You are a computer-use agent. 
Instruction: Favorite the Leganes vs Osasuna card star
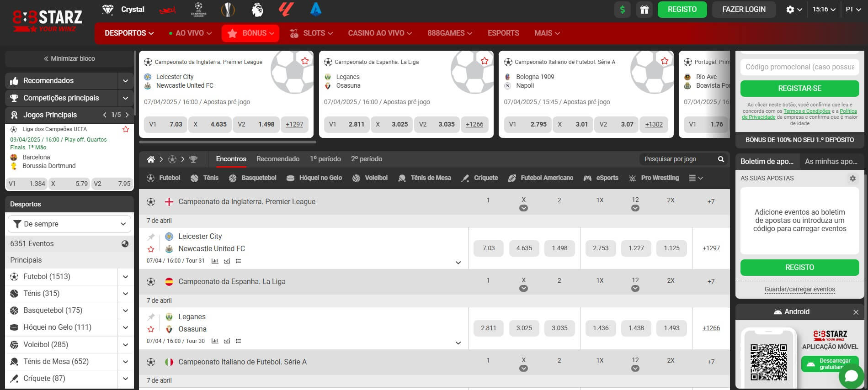tap(485, 61)
